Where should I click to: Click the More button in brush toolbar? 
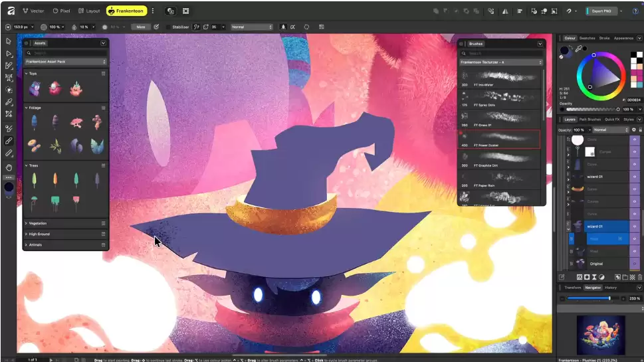(140, 27)
